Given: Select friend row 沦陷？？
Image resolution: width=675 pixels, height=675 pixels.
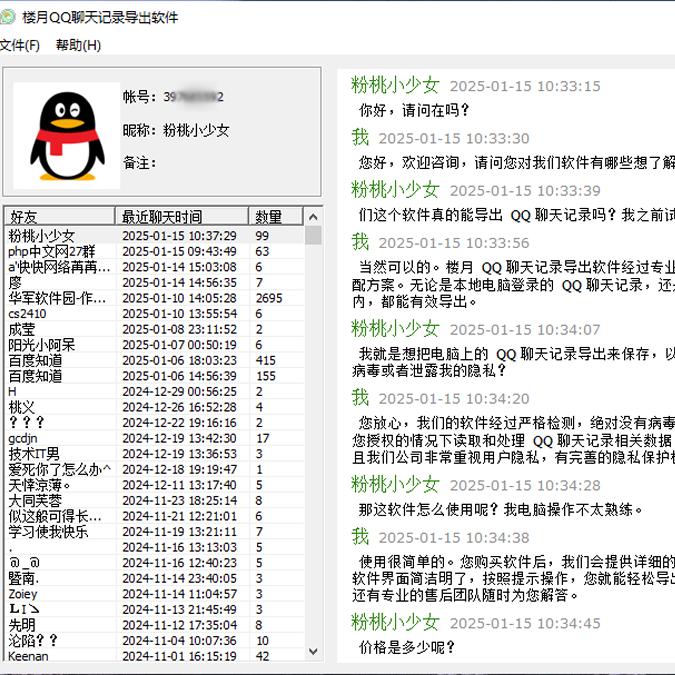Looking at the screenshot, I should (154, 641).
